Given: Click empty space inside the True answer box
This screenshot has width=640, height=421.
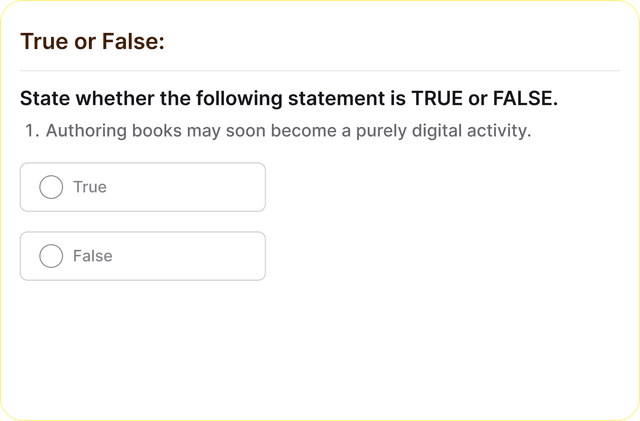Looking at the screenshot, I should [x=190, y=187].
